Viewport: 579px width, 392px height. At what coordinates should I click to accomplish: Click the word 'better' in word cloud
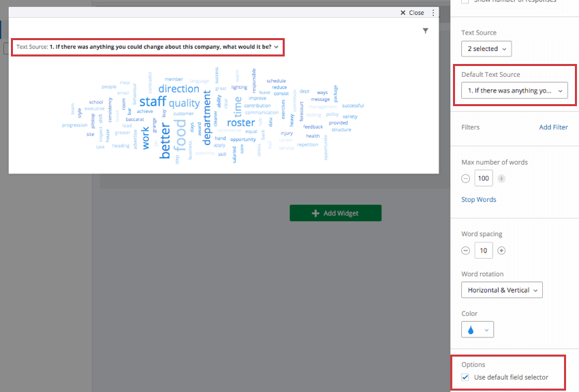164,141
